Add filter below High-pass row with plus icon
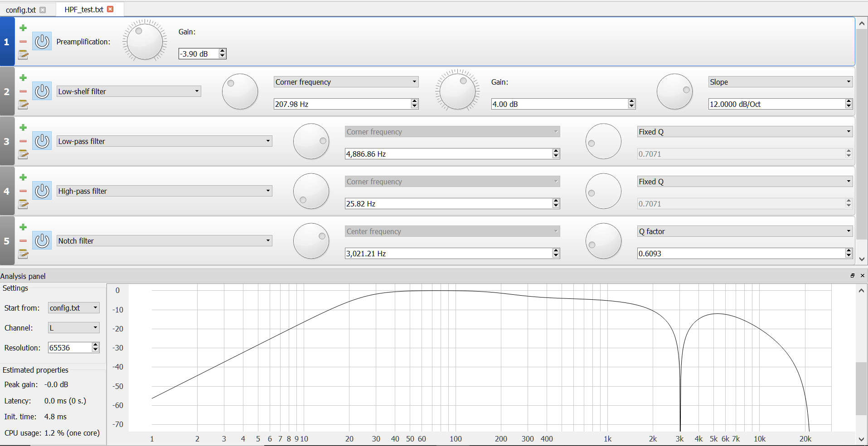The image size is (868, 446). coord(23,177)
